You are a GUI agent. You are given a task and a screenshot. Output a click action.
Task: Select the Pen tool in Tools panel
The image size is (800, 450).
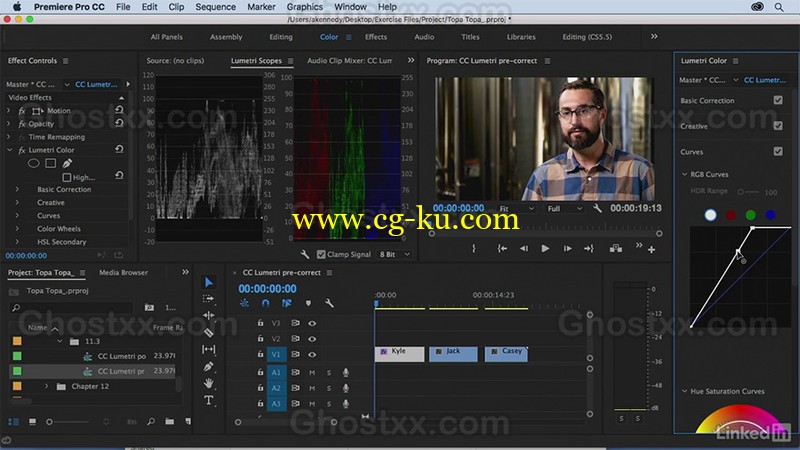click(208, 366)
